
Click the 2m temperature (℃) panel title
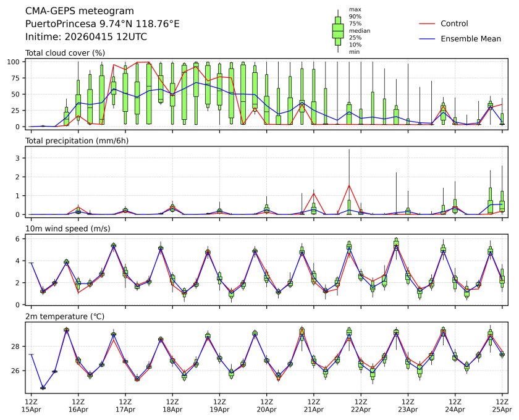pyautogui.click(x=65, y=316)
